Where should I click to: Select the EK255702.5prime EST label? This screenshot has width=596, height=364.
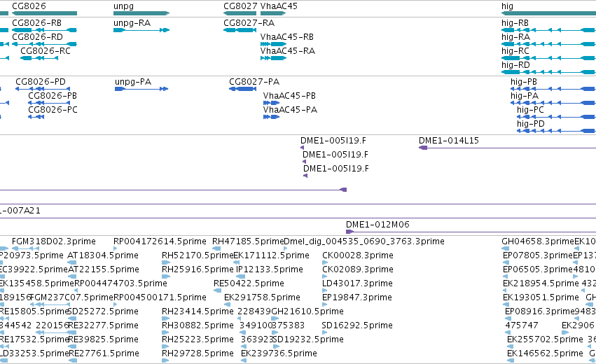pos(545,339)
